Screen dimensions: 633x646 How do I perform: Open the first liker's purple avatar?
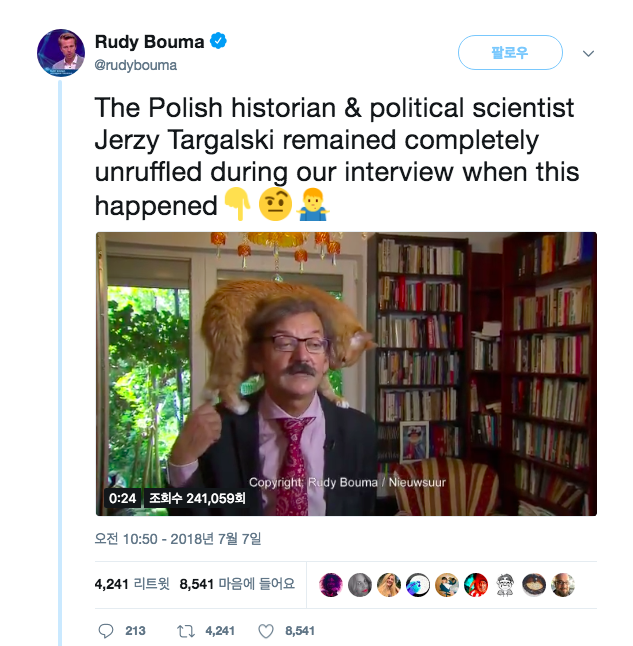pos(331,585)
